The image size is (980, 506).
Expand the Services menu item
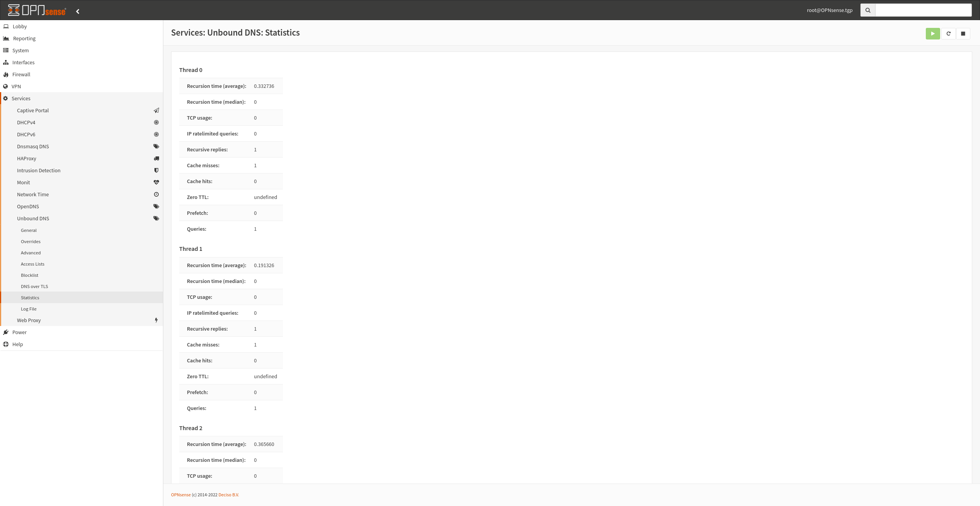coord(21,98)
